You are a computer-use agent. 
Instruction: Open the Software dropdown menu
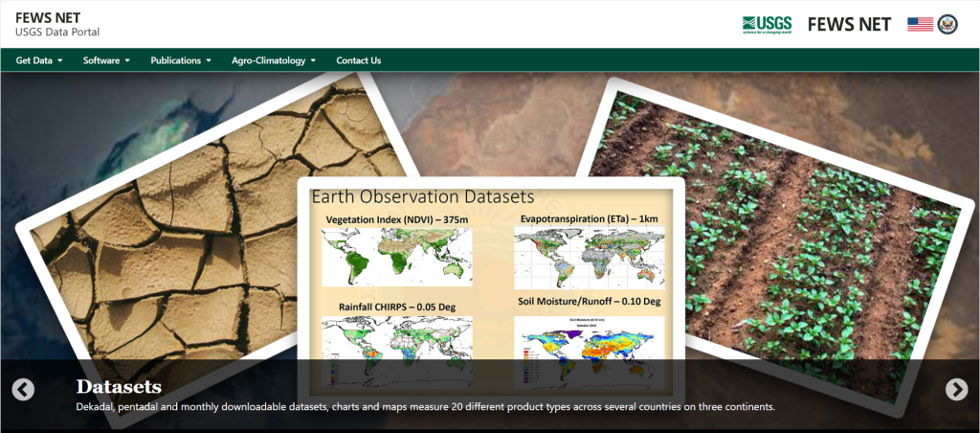[106, 60]
